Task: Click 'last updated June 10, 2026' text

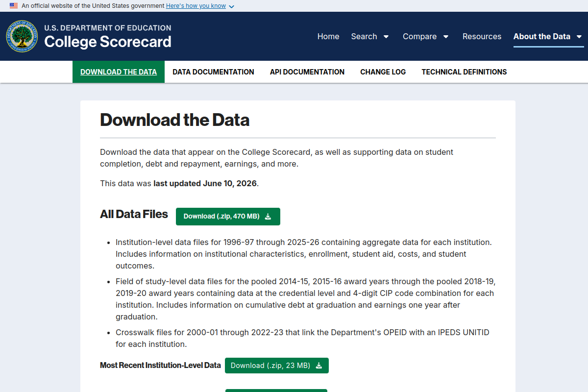Action: 205,184
